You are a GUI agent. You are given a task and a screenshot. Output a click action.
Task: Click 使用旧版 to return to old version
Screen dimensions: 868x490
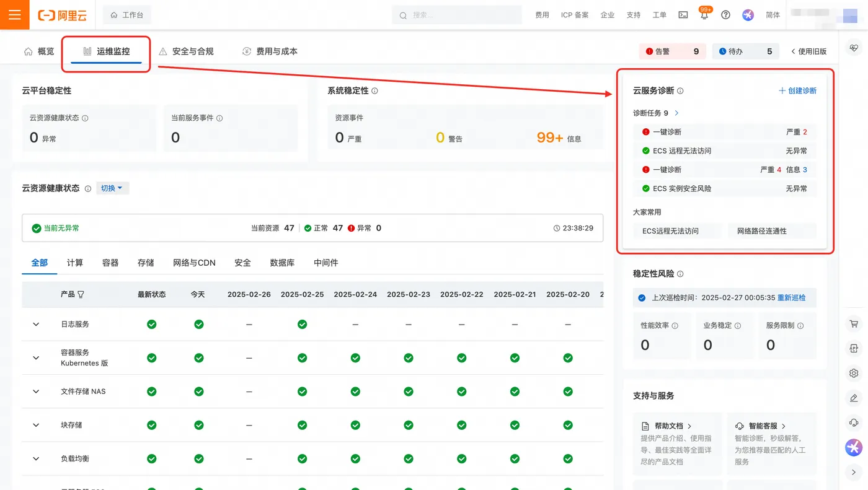pos(809,51)
